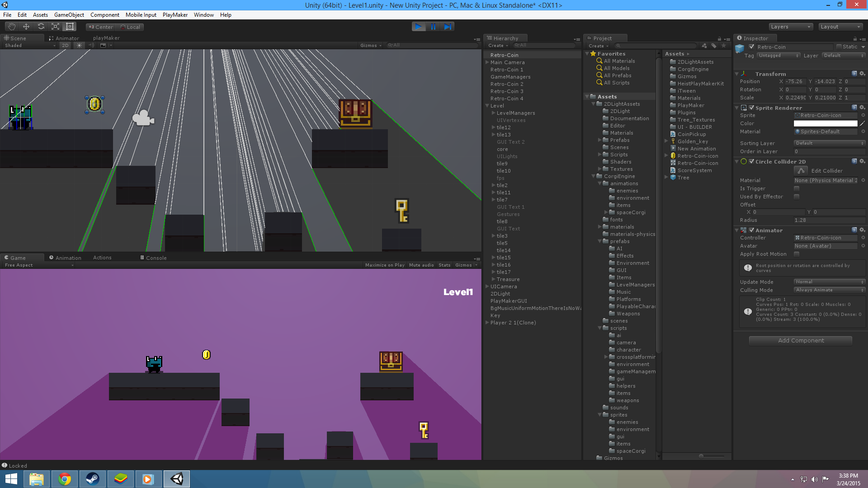Switch to the Animator tab
The image size is (868, 488).
(64, 38)
